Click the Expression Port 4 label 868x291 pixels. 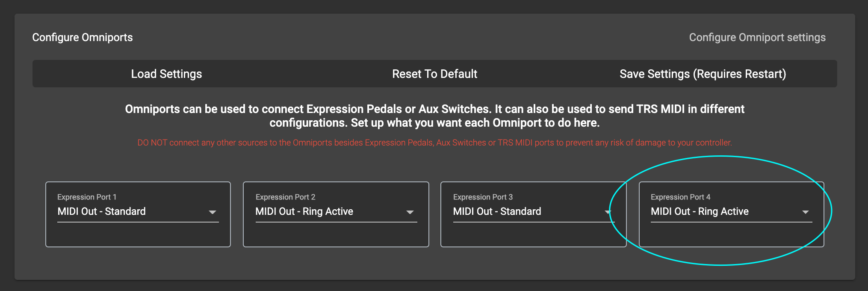click(x=680, y=197)
